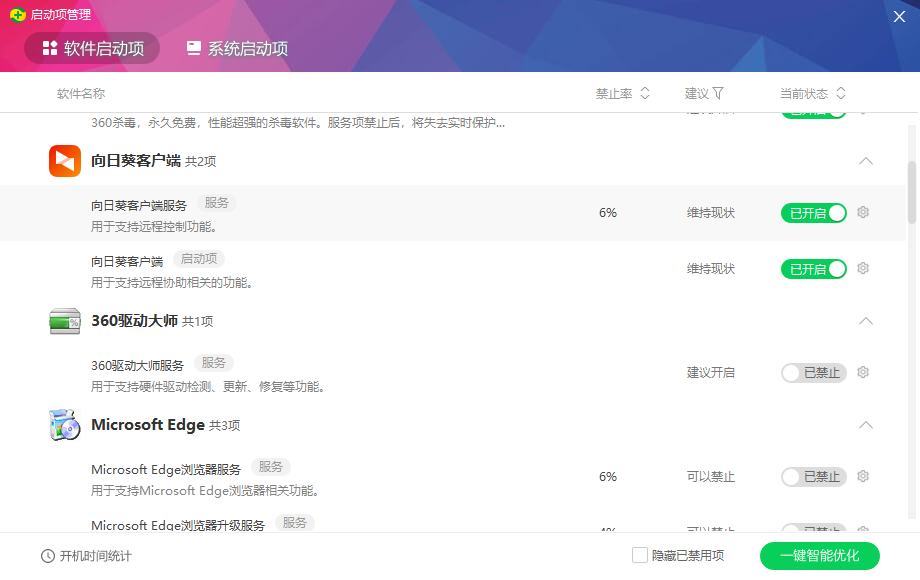Click the vertical scrollbar thumb
Image resolution: width=920 pixels, height=580 pixels.
[912, 192]
